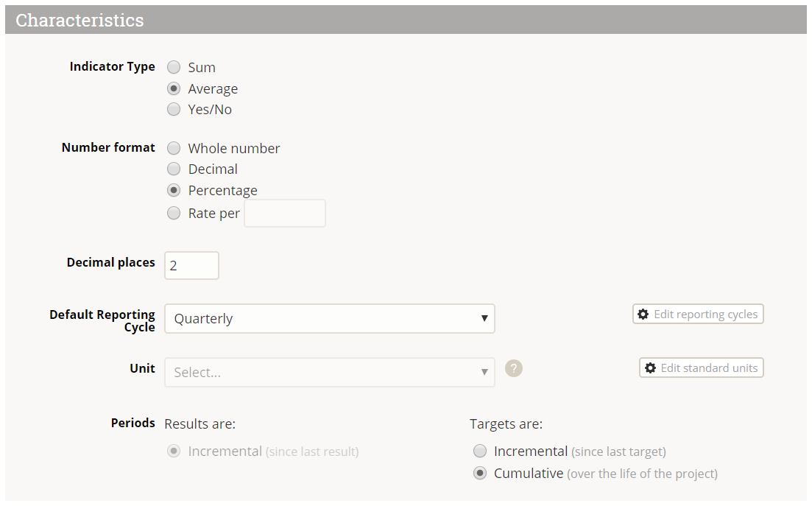Click the help question mark icon beside Unit
This screenshot has width=812, height=506.
pos(514,368)
